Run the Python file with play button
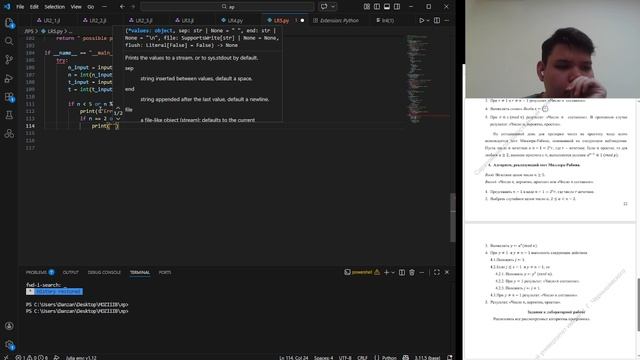This screenshot has height=360, width=640. (422, 20)
